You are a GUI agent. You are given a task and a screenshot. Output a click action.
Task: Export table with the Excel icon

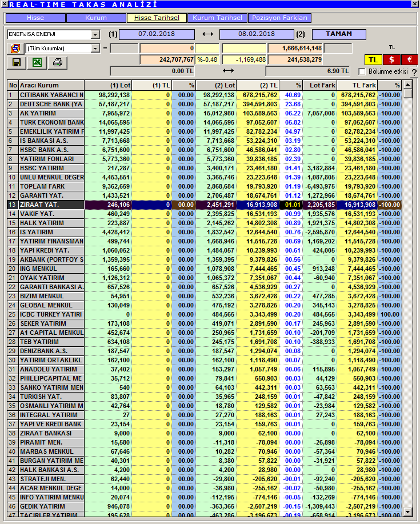pyautogui.click(x=37, y=62)
